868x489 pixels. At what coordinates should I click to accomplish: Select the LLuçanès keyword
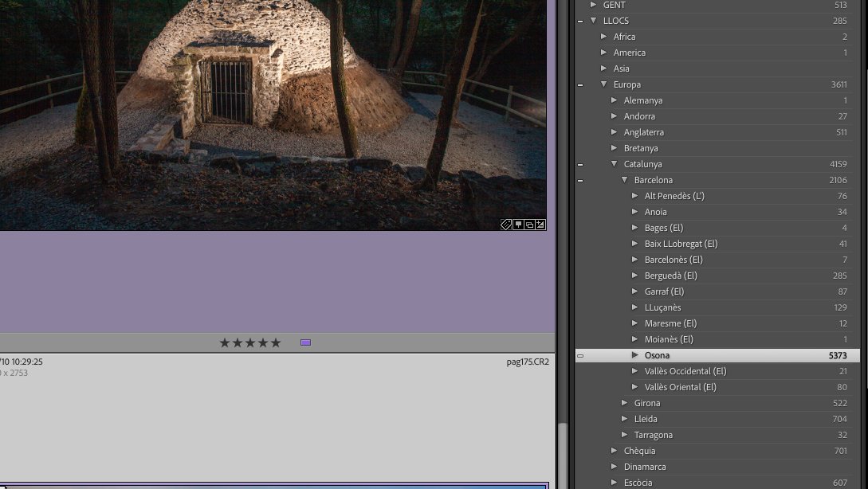pyautogui.click(x=662, y=307)
